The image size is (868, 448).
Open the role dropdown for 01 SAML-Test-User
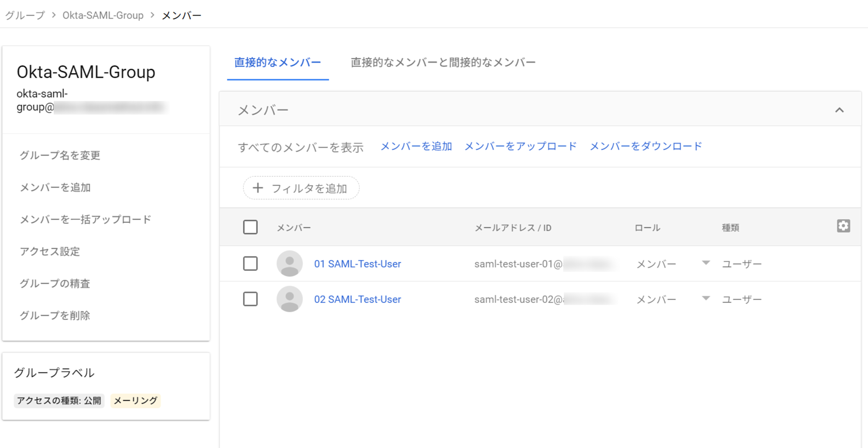pyautogui.click(x=706, y=262)
